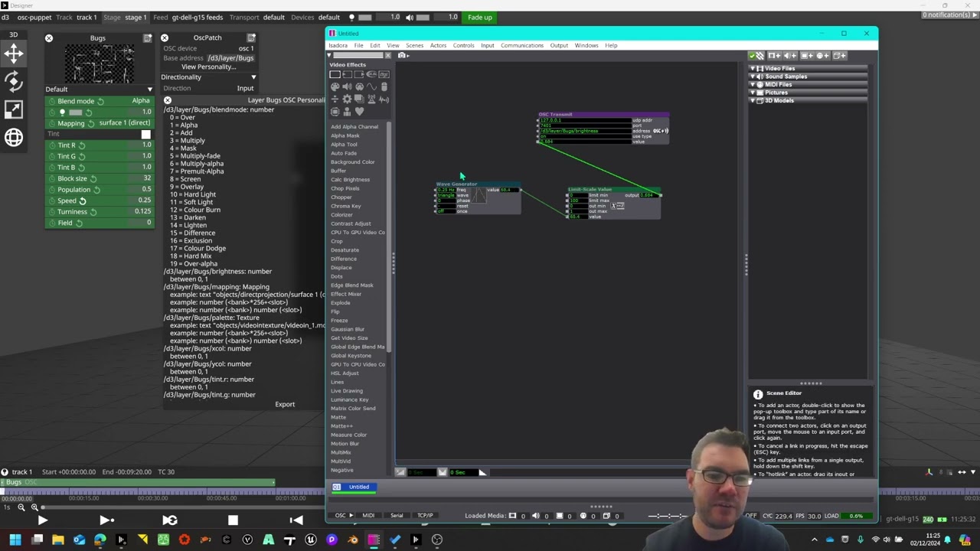
Task: Click the note icon on OscPatch panel
Action: 250,37
